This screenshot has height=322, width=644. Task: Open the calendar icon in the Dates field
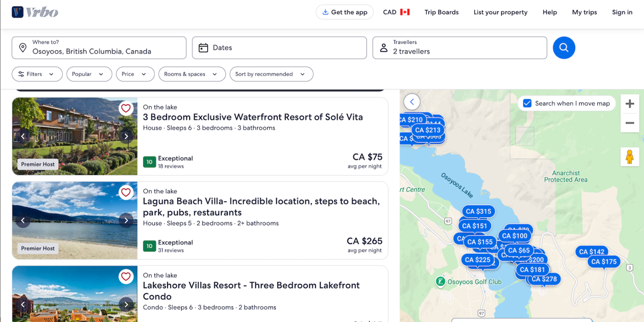point(203,47)
